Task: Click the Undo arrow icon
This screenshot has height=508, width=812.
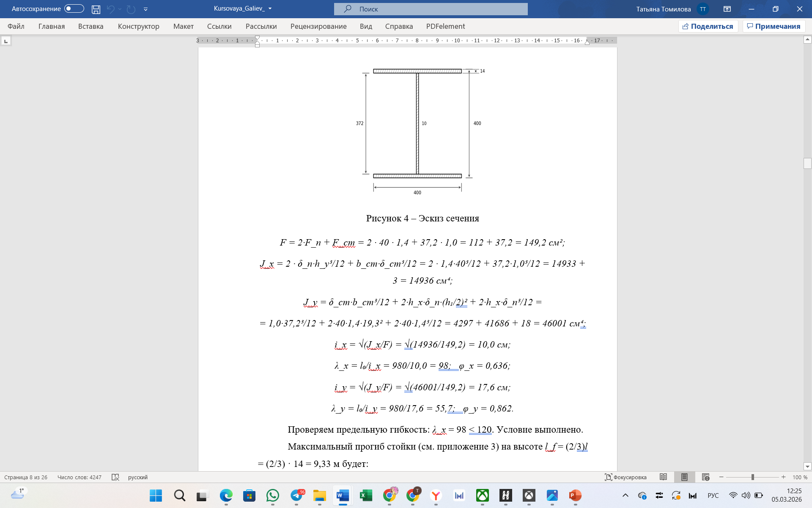Action: 111,9
